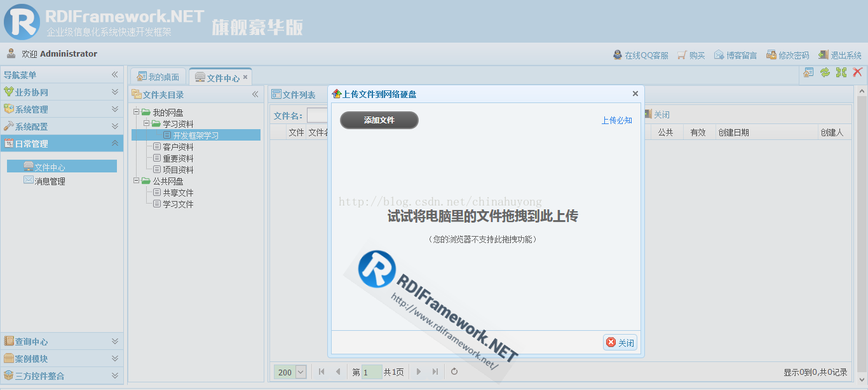The image size is (868, 390).
Task: Open the 博客留言 envelope icon
Action: 719,55
